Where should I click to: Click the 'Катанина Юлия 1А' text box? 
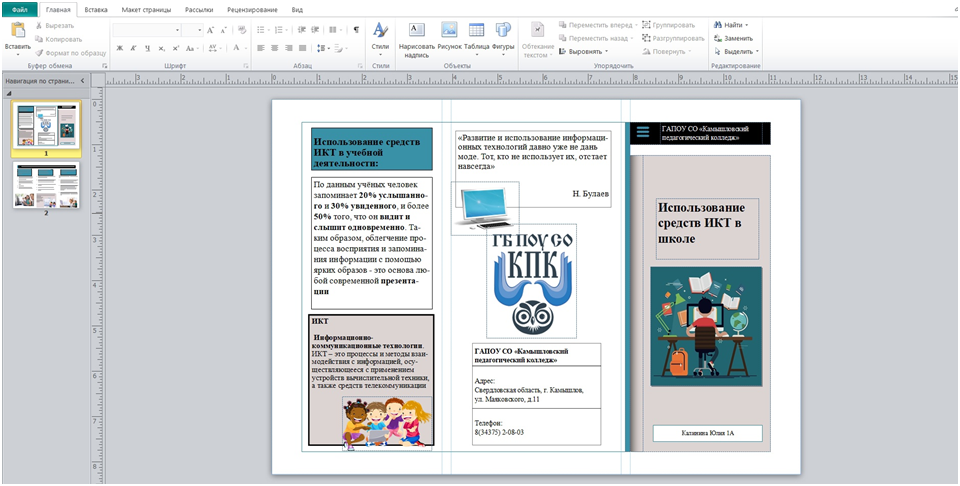707,433
